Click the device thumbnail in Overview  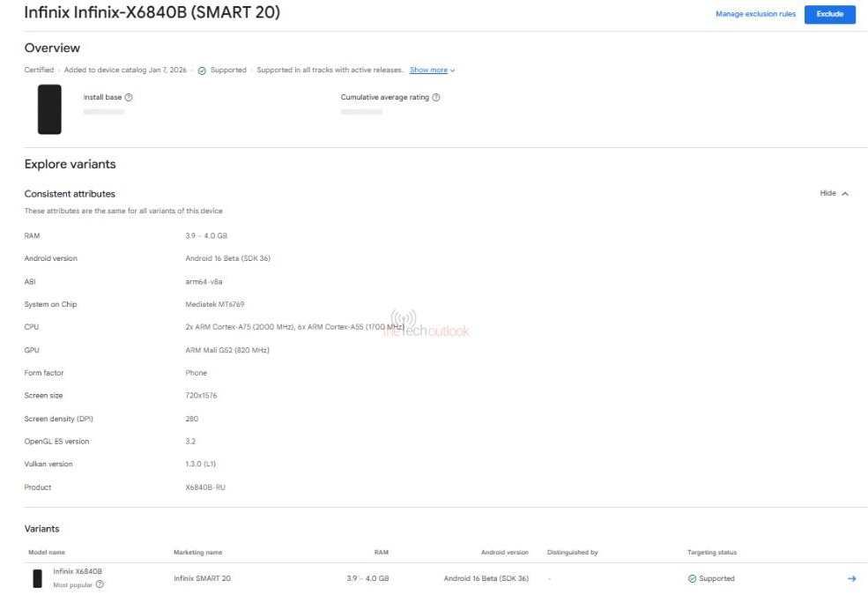click(x=49, y=109)
